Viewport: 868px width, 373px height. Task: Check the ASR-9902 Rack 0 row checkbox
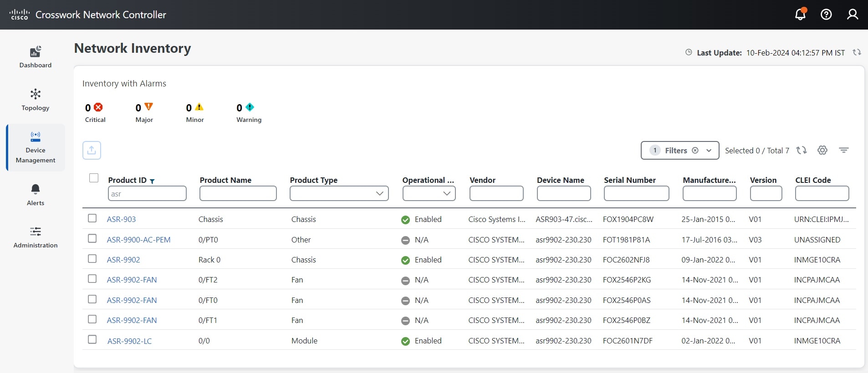pos(92,258)
